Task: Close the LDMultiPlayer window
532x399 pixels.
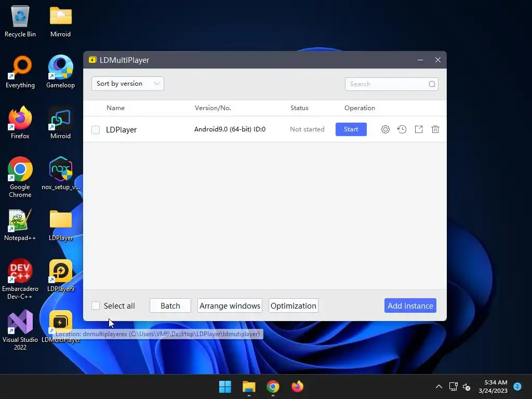Action: pyautogui.click(x=437, y=60)
